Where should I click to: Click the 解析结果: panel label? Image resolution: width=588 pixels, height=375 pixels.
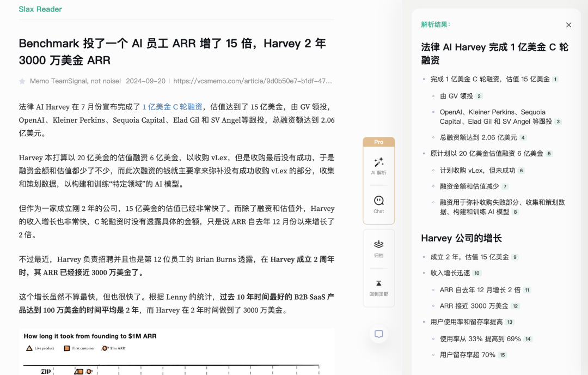tap(436, 25)
